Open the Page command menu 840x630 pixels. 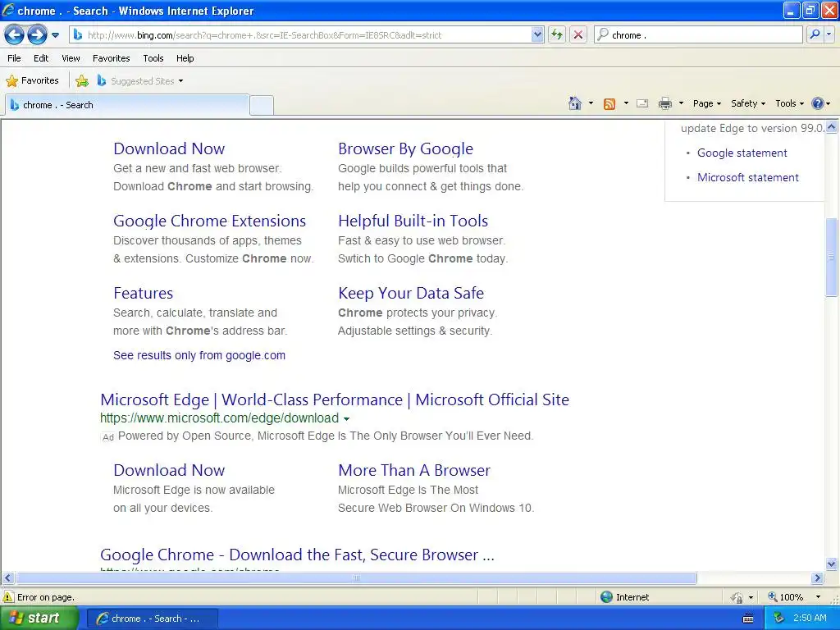[x=706, y=103]
